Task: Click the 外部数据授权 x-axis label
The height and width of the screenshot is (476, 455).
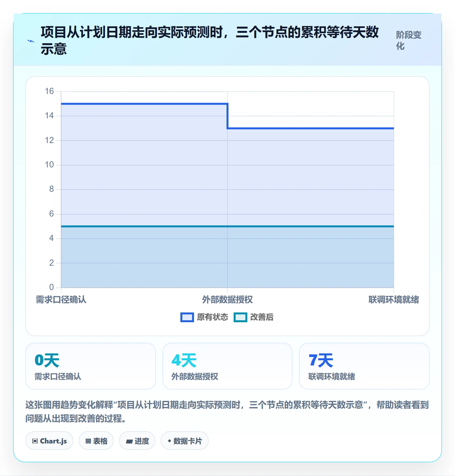Action: (x=227, y=299)
